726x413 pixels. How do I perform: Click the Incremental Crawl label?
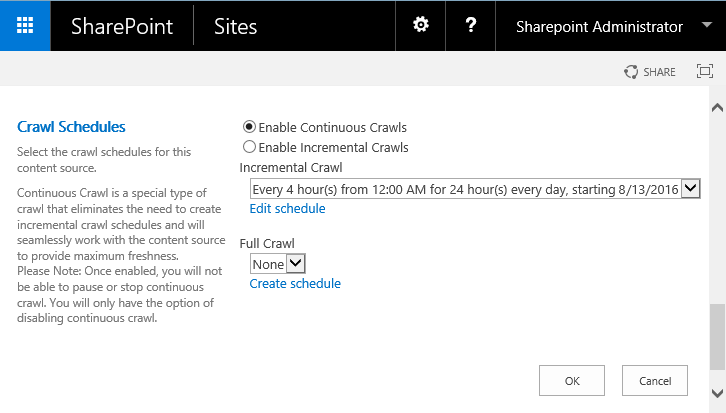(291, 168)
